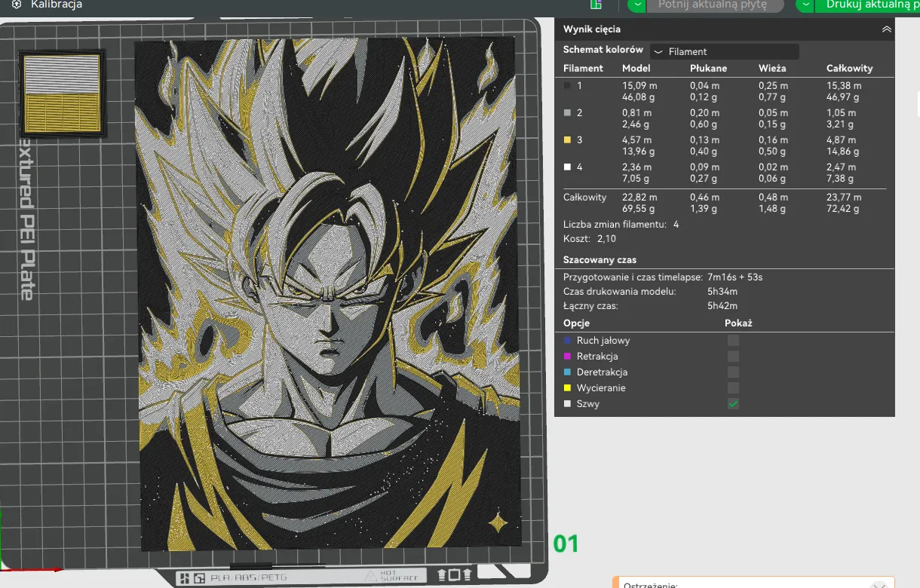Toggle Ruch jałowy show checkbox
The width and height of the screenshot is (920, 588).
[x=733, y=341]
